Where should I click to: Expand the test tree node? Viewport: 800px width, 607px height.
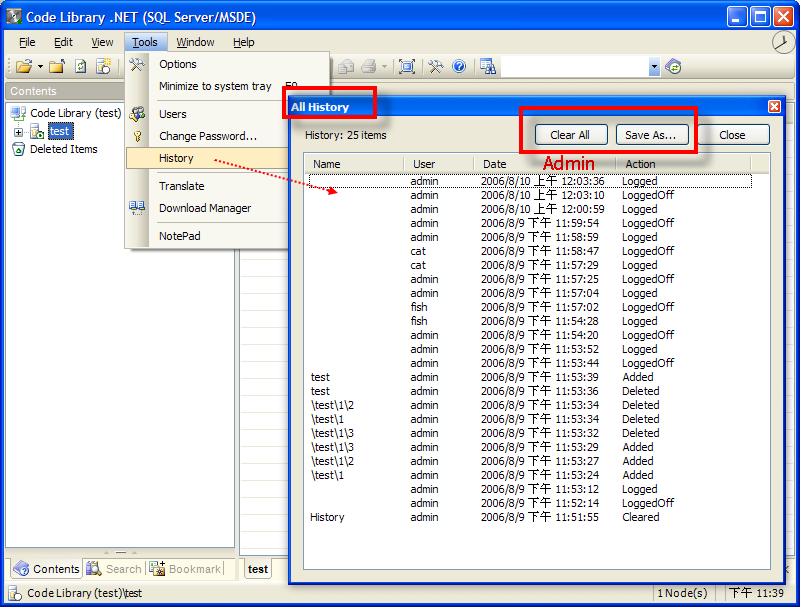point(18,132)
